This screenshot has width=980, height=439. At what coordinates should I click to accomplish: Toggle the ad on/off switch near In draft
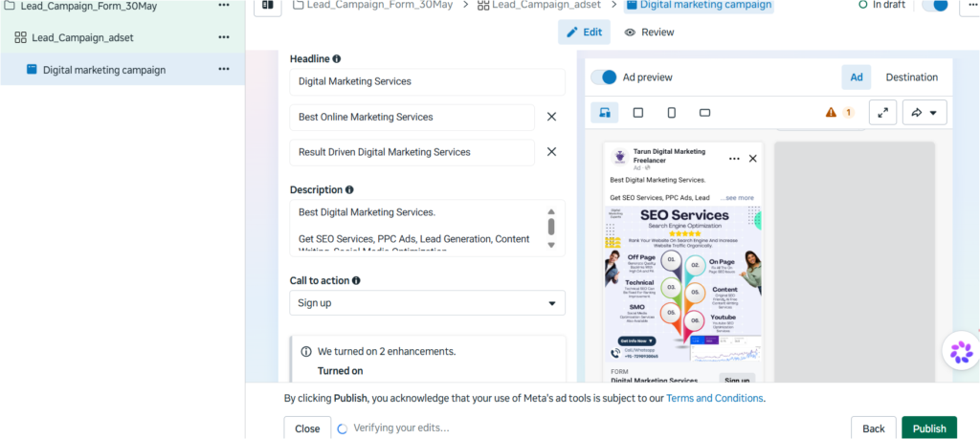[936, 5]
